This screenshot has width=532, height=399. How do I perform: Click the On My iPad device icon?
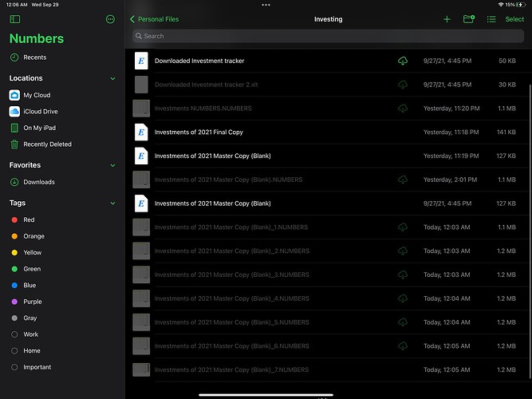click(14, 128)
